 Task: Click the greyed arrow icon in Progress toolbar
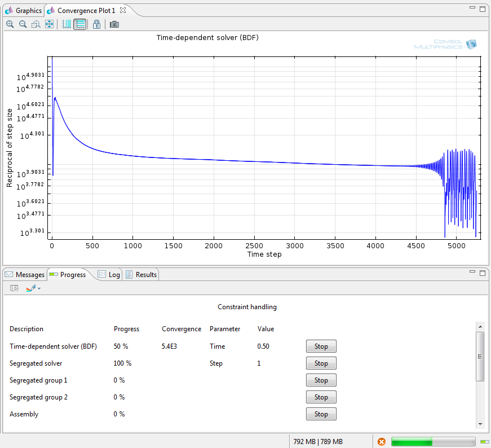15,288
